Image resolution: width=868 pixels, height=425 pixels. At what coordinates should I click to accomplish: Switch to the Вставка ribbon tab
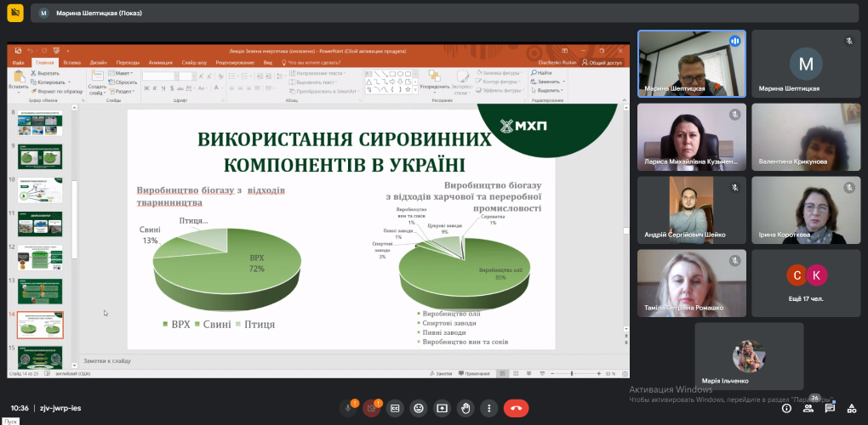click(x=72, y=62)
